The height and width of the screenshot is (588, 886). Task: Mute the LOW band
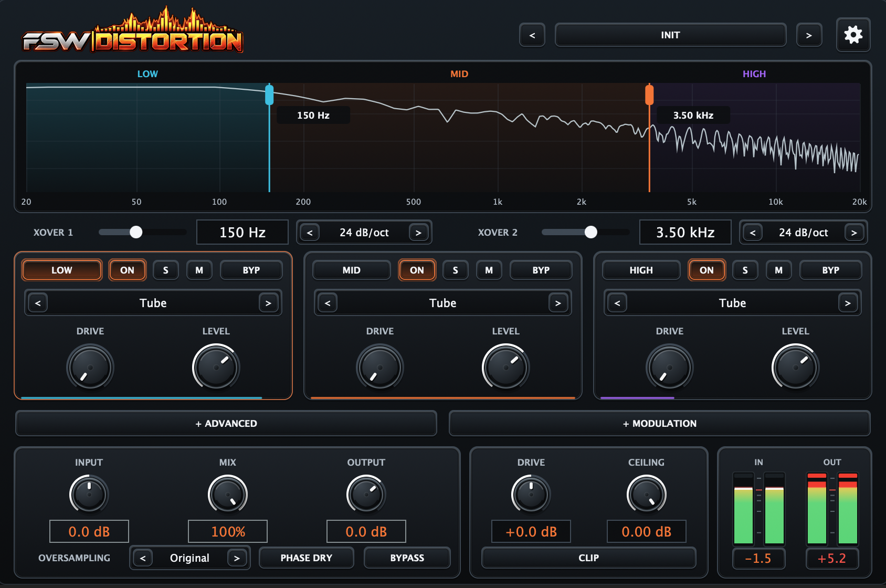tap(199, 270)
